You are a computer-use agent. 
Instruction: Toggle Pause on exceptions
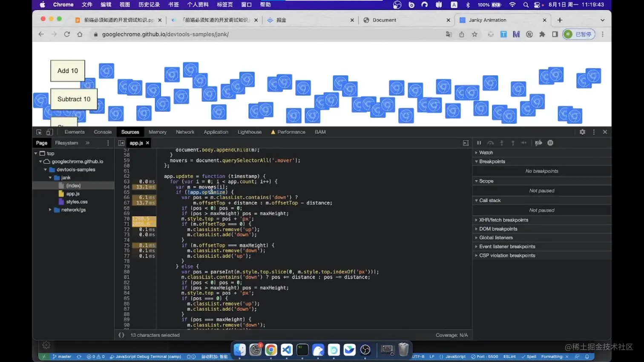pyautogui.click(x=550, y=143)
